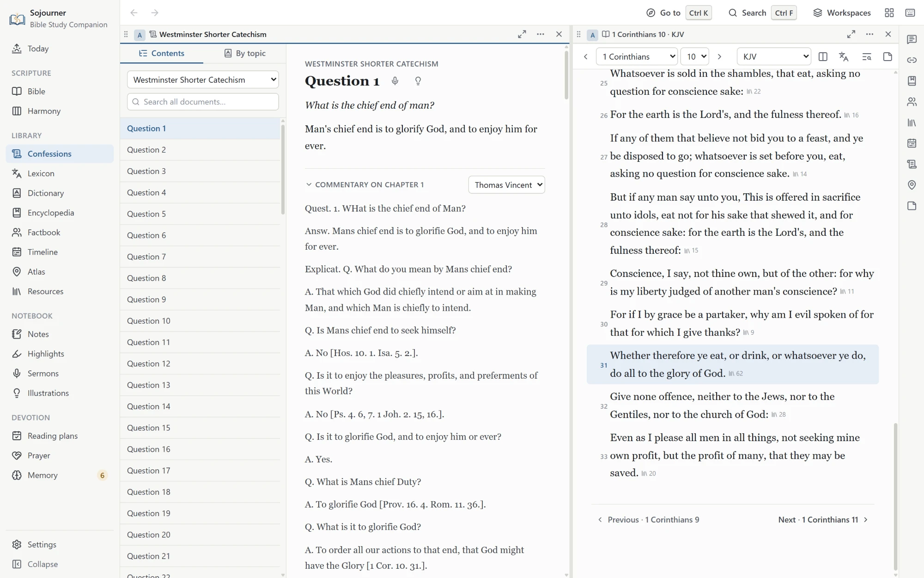This screenshot has height=578, width=924.
Task: Open the KJV translation dropdown
Action: pos(774,56)
